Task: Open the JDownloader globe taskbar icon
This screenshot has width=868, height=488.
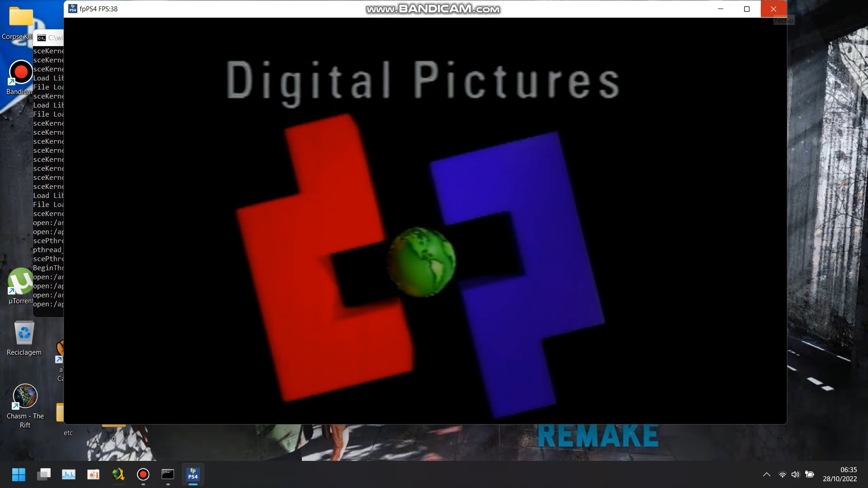Action: coord(118,474)
